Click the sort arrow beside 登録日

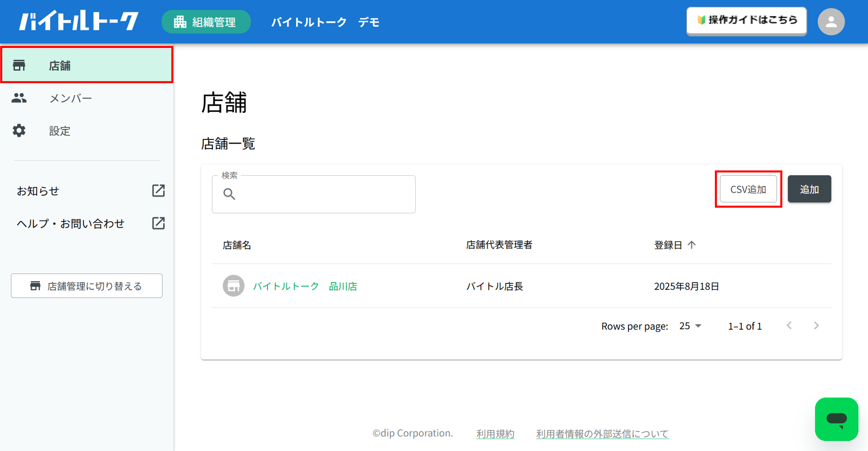coord(691,245)
